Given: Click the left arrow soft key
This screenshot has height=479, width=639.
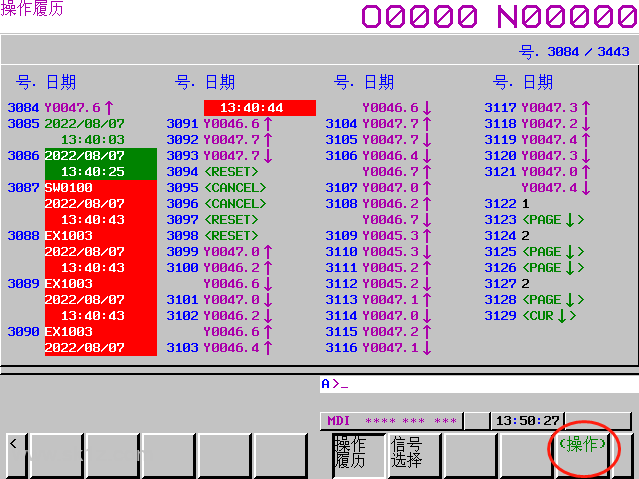Looking at the screenshot, I should 15,455.
